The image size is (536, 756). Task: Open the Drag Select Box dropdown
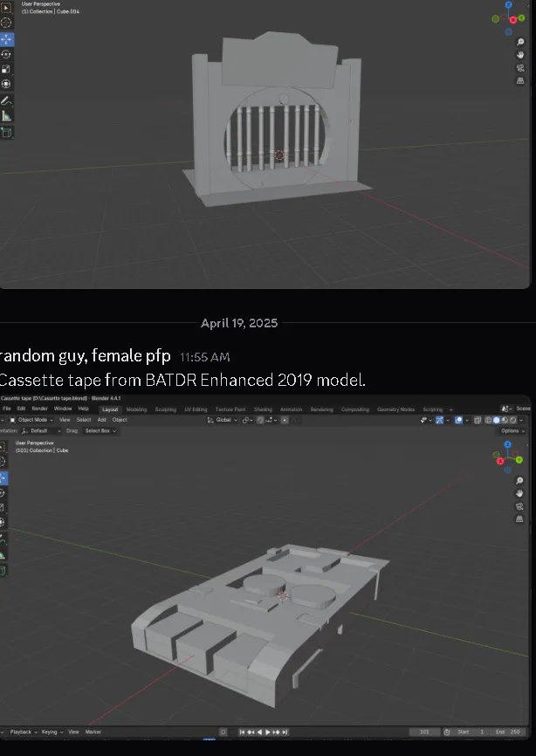coord(100,430)
